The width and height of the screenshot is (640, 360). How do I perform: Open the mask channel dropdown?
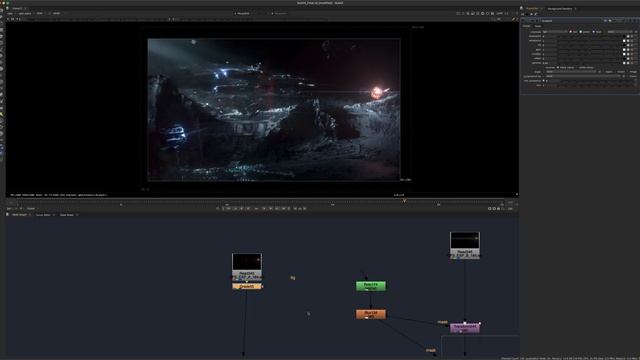pos(571,72)
